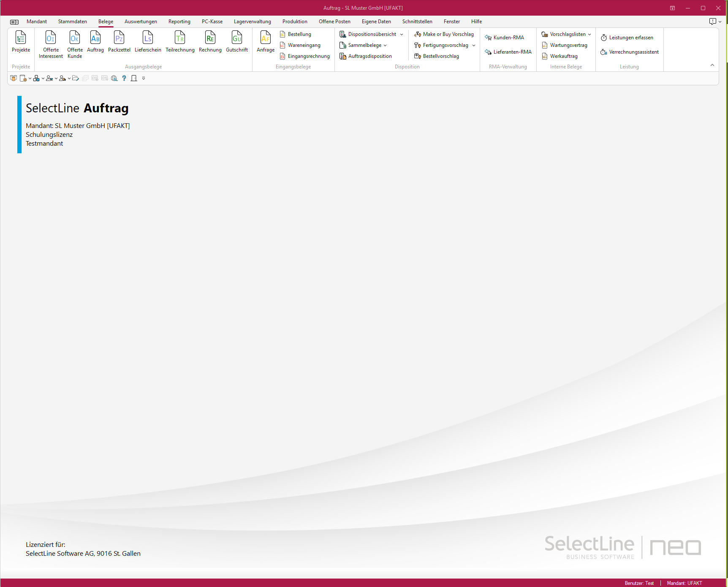Open the Hilfe menu
The width and height of the screenshot is (728, 587).
tap(476, 22)
